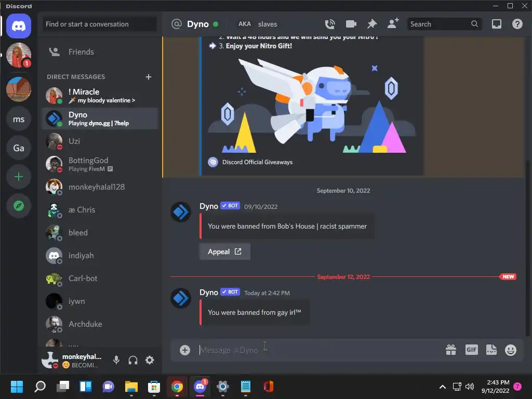Open the taskbar volume control
Image resolution: width=532 pixels, height=399 pixels.
pos(470,387)
